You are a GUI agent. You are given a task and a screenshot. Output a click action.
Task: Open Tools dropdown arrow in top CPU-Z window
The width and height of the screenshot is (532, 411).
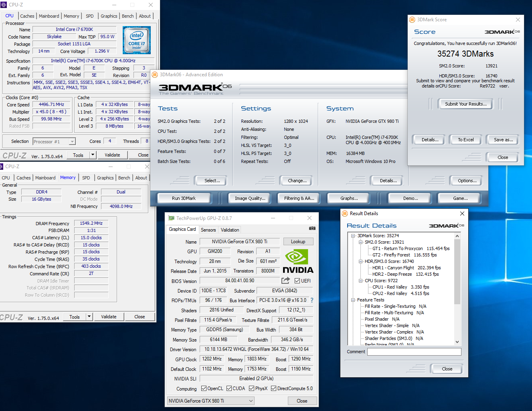[93, 155]
